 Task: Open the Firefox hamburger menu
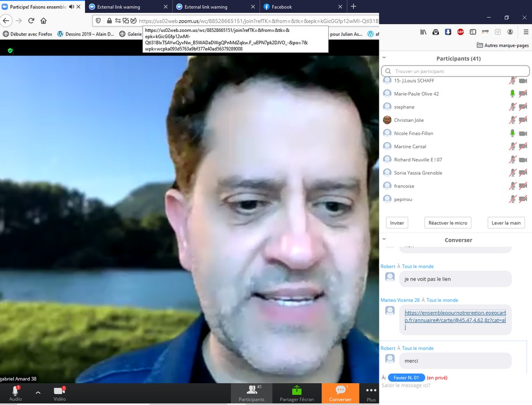(526, 32)
